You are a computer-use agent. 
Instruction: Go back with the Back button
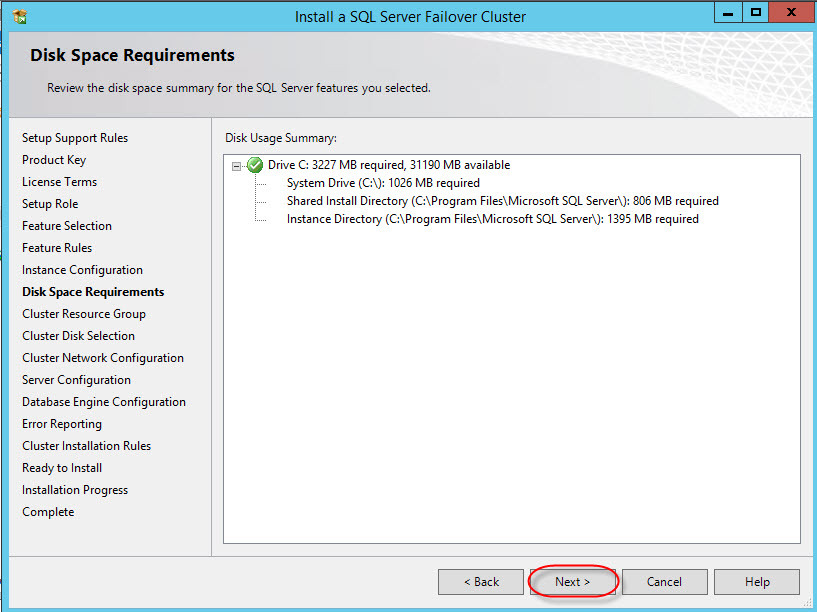point(480,582)
